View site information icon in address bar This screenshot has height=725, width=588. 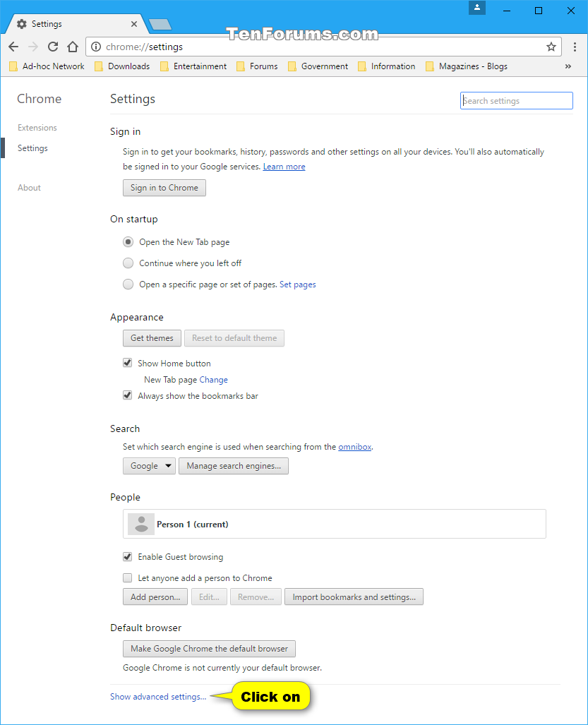(x=96, y=47)
